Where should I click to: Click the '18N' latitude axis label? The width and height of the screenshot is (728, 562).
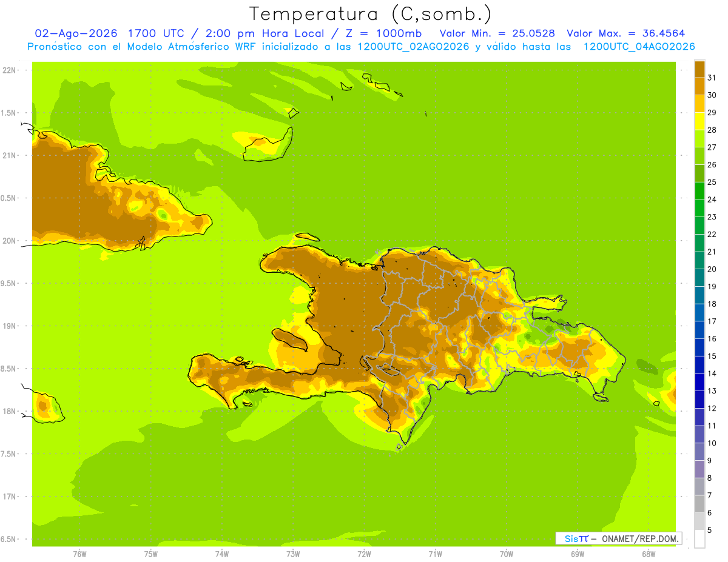coord(9,411)
